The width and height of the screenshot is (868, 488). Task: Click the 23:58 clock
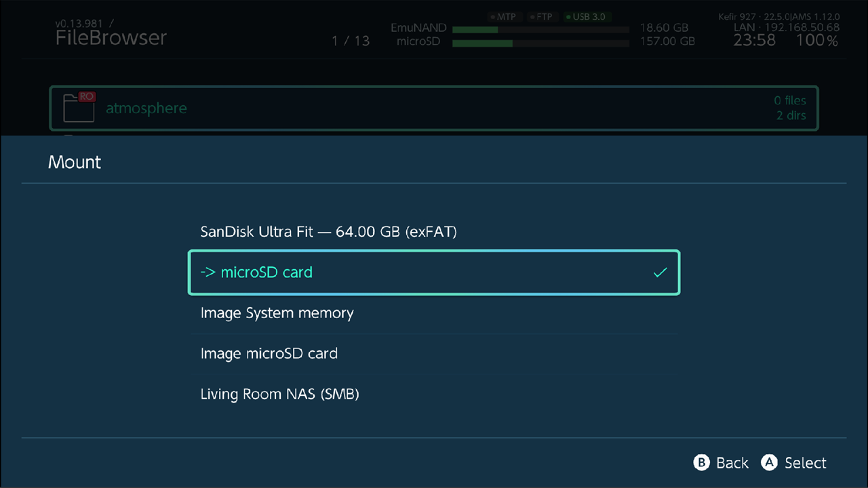(x=754, y=40)
